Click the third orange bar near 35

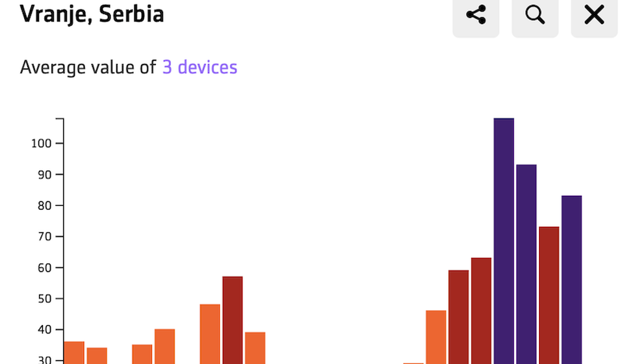(142, 354)
